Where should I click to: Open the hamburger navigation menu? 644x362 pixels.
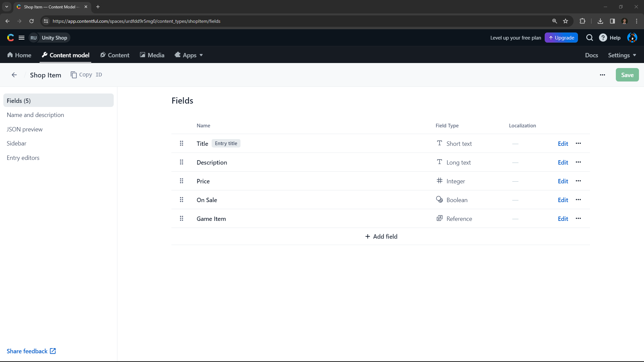tap(21, 38)
